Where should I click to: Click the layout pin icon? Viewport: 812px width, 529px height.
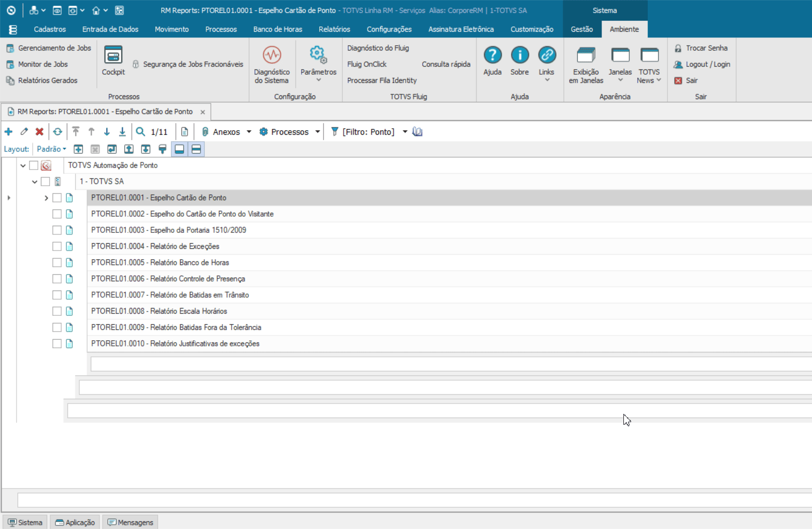click(x=163, y=149)
